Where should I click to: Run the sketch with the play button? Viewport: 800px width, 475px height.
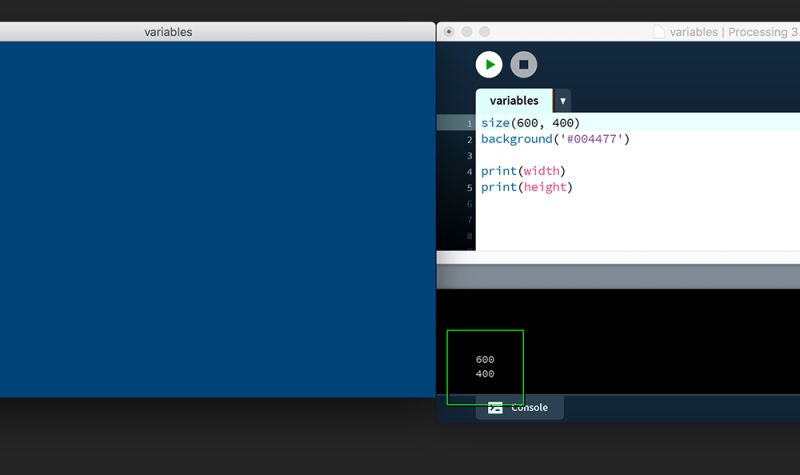click(489, 65)
